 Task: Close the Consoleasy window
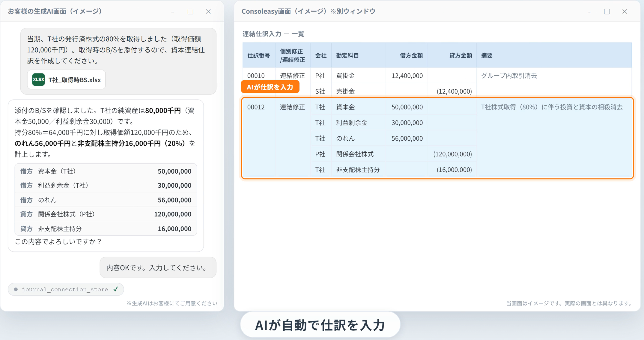[625, 12]
